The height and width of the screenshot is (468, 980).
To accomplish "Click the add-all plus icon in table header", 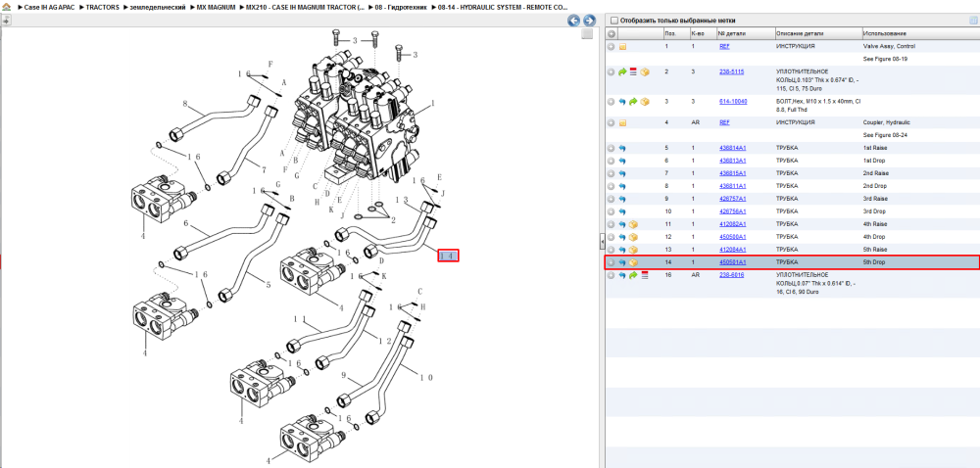I will (612, 33).
